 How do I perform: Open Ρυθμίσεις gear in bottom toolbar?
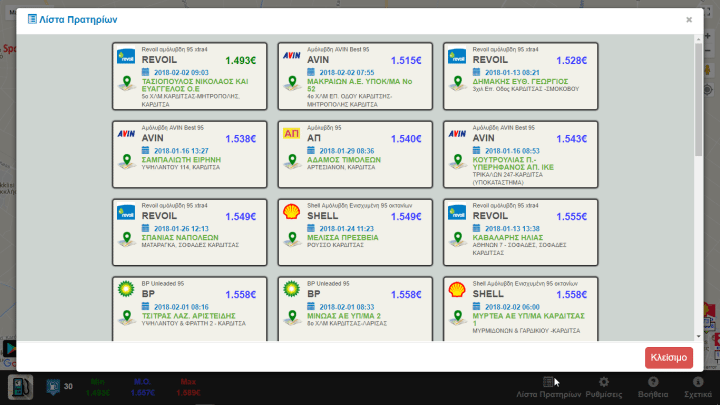[604, 388]
